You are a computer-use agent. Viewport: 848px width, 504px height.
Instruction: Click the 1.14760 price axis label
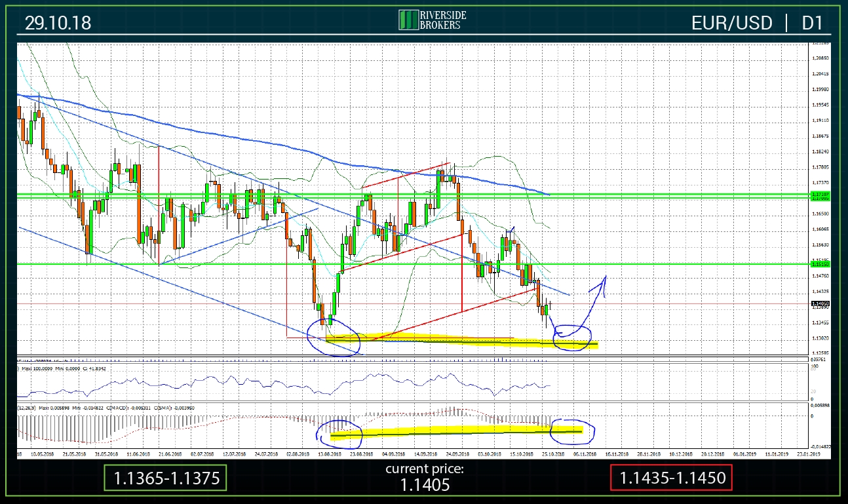tap(820, 276)
